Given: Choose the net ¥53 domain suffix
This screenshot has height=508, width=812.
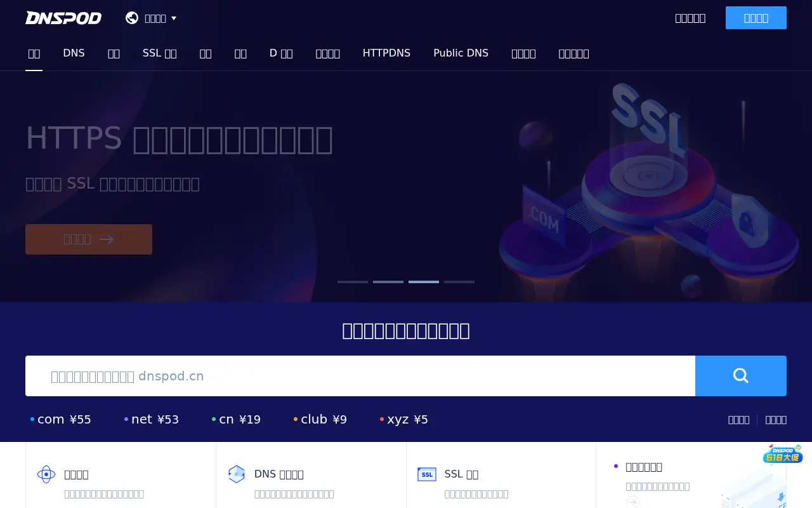Looking at the screenshot, I should [x=152, y=420].
